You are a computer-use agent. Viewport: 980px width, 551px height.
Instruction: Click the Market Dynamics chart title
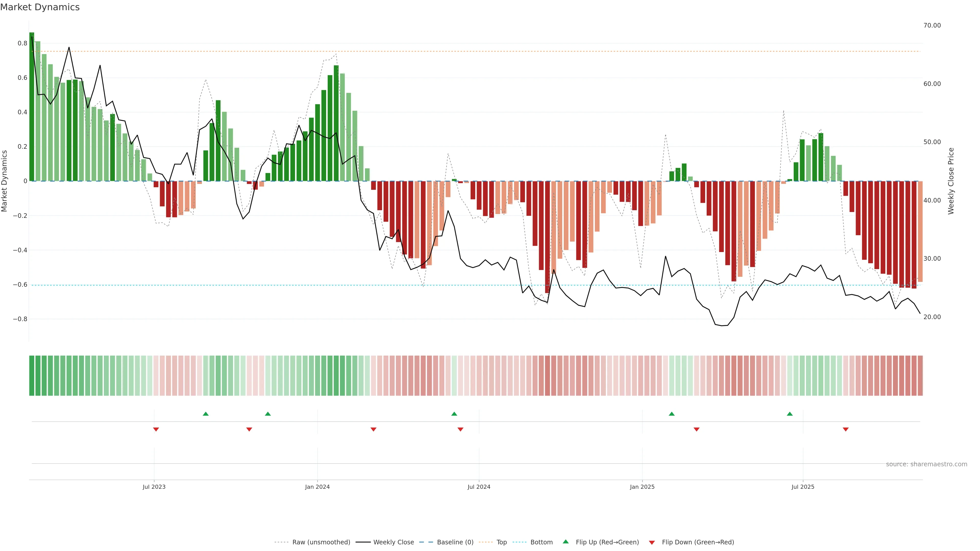(40, 7)
